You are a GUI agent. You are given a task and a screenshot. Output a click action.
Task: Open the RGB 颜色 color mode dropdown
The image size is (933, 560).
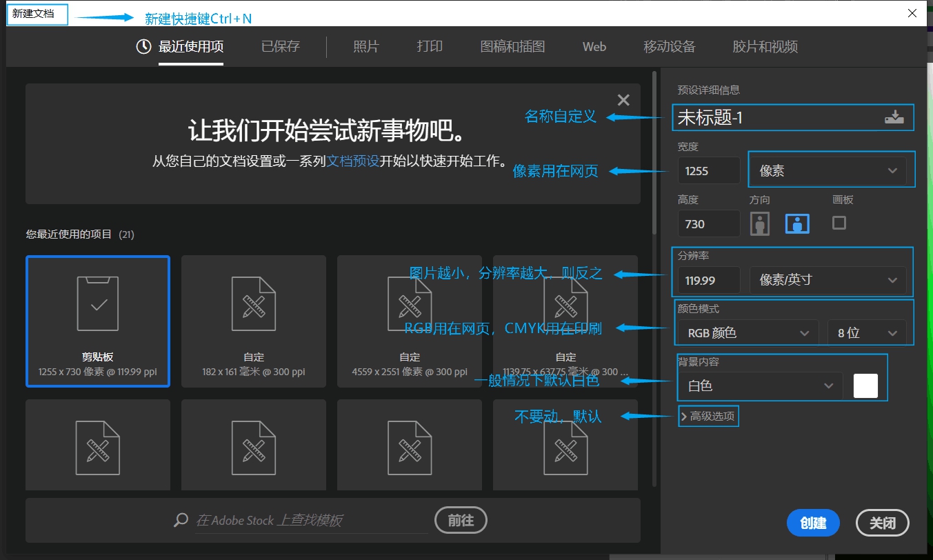coord(748,333)
